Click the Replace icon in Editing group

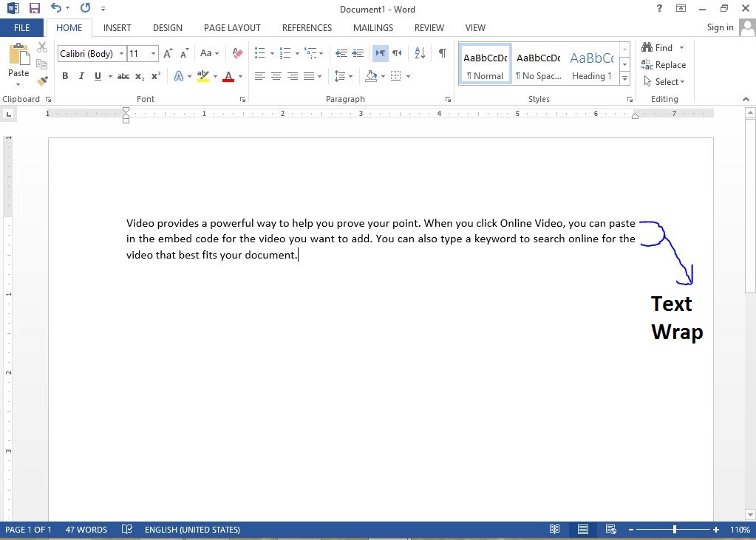tap(663, 65)
